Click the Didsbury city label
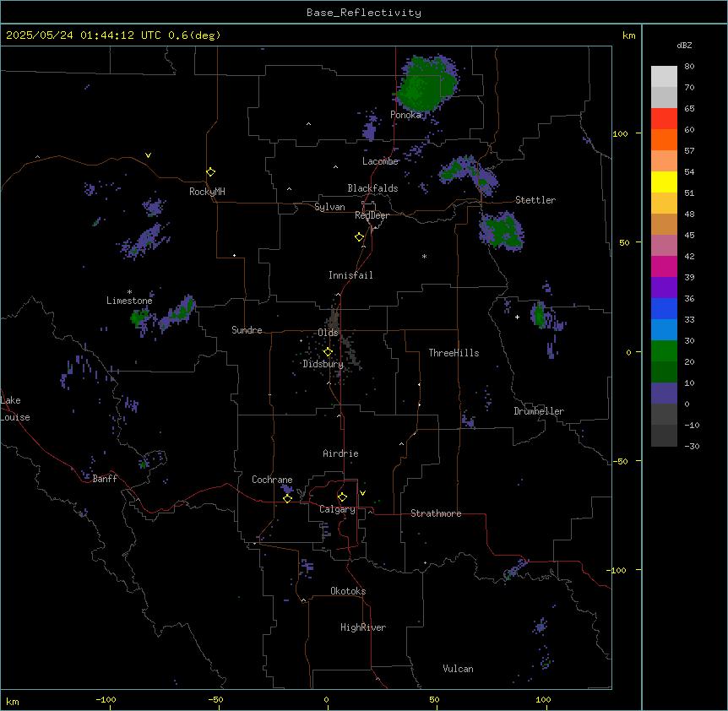The width and height of the screenshot is (728, 711). [x=323, y=364]
